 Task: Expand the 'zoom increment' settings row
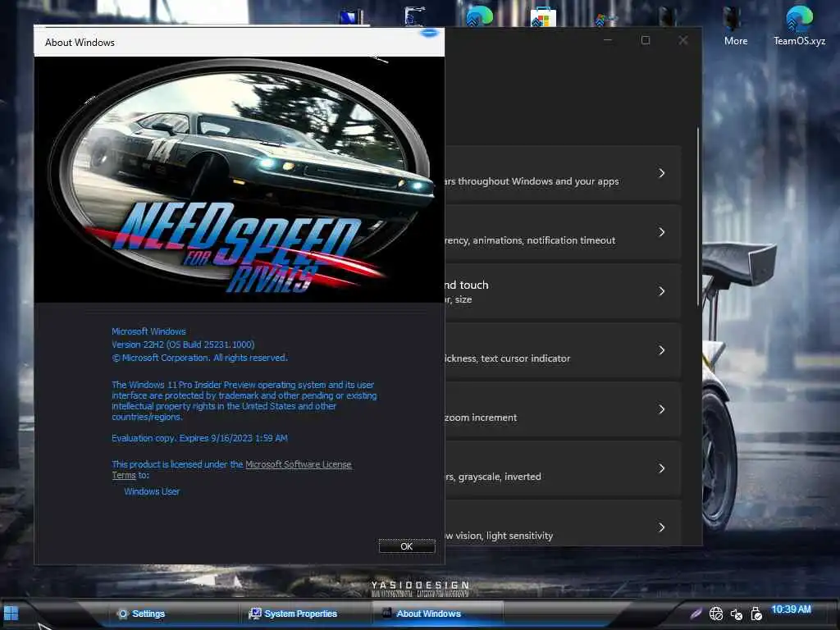coord(563,409)
